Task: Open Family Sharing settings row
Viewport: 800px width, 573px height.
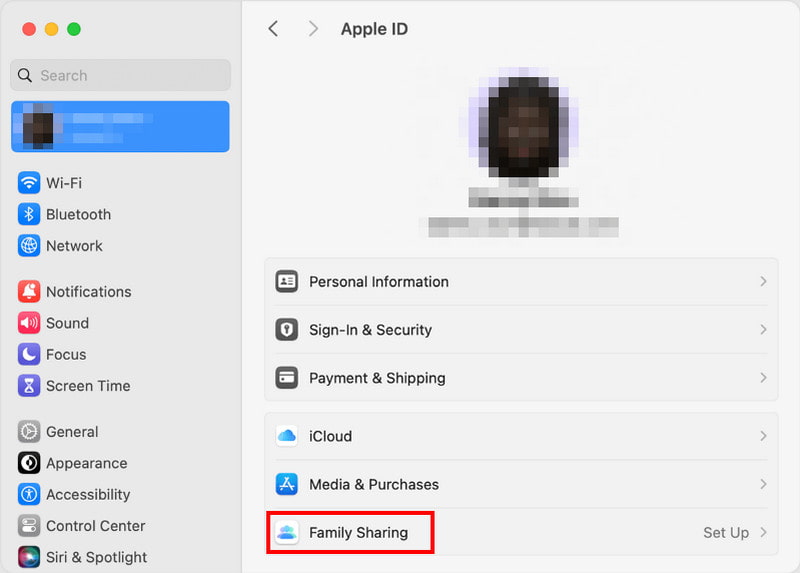Action: coord(521,532)
